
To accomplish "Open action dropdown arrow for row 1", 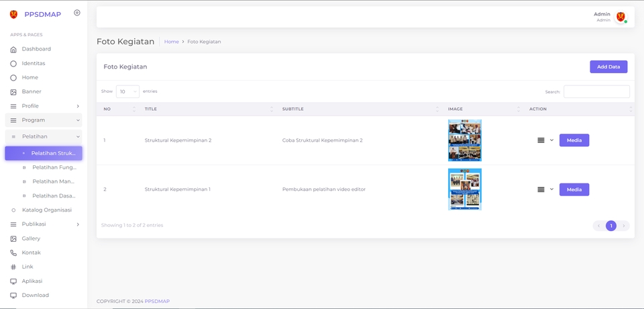I will pyautogui.click(x=551, y=140).
